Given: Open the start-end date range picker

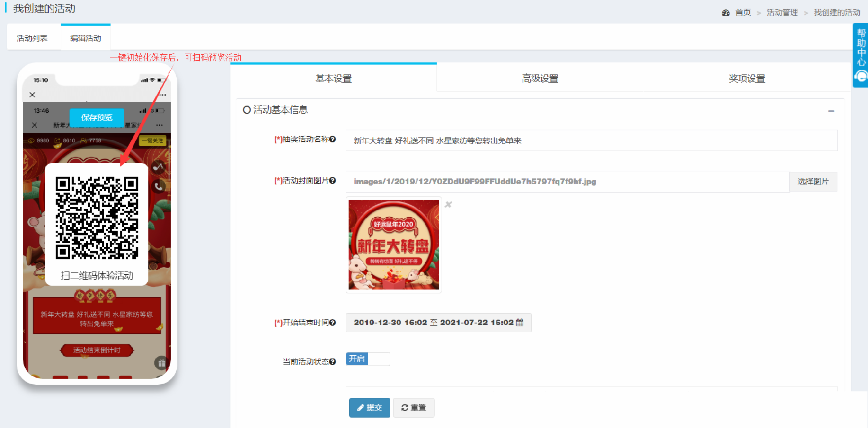Looking at the screenshot, I should coord(438,322).
